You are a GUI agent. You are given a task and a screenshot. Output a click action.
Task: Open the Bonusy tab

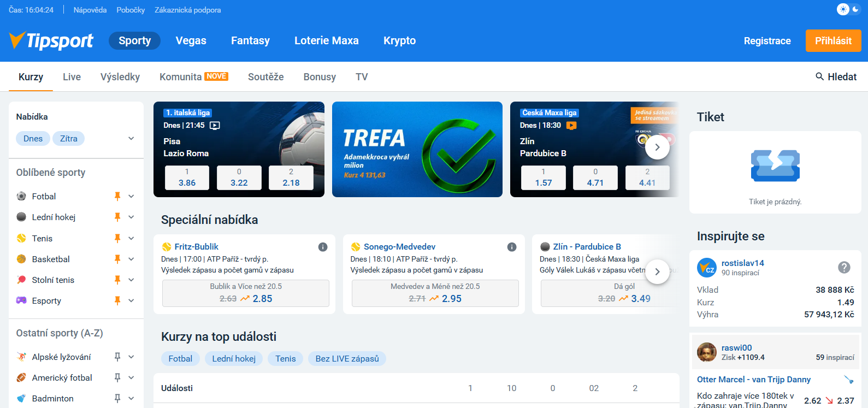320,77
